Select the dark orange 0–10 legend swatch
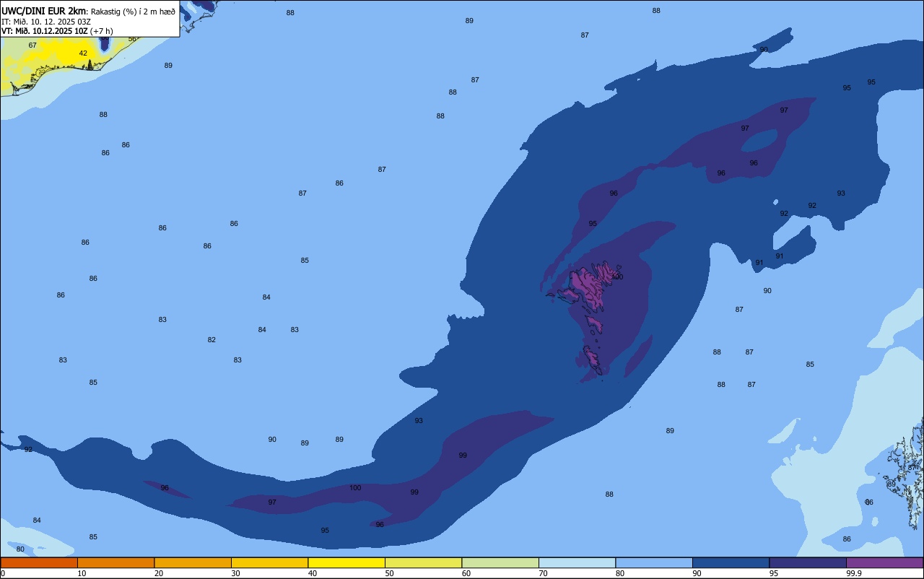 click(x=39, y=562)
